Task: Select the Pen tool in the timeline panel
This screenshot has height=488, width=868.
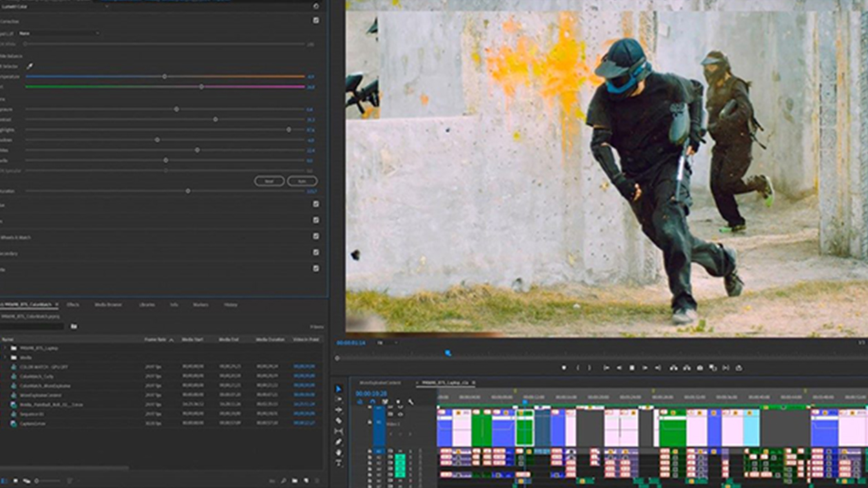Action: 339,442
